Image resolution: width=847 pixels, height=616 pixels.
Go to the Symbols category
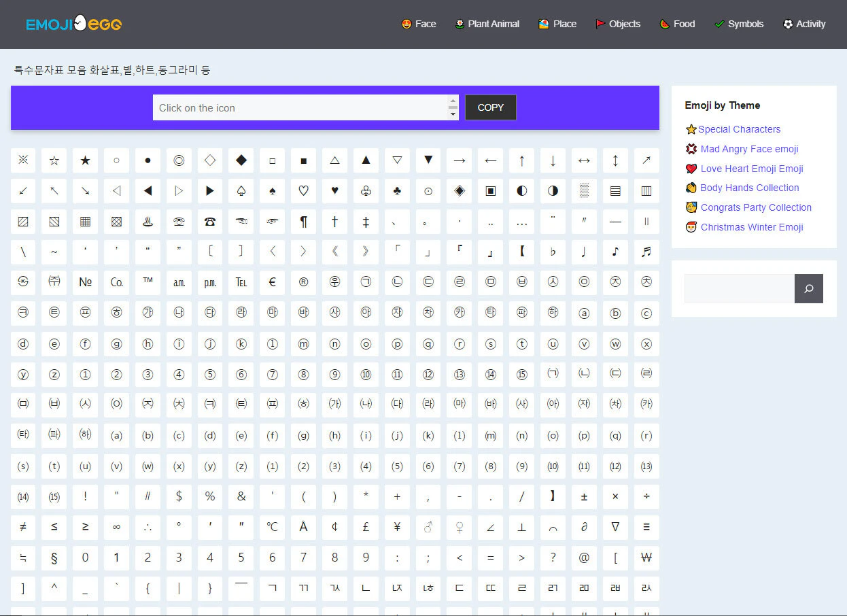pos(739,24)
